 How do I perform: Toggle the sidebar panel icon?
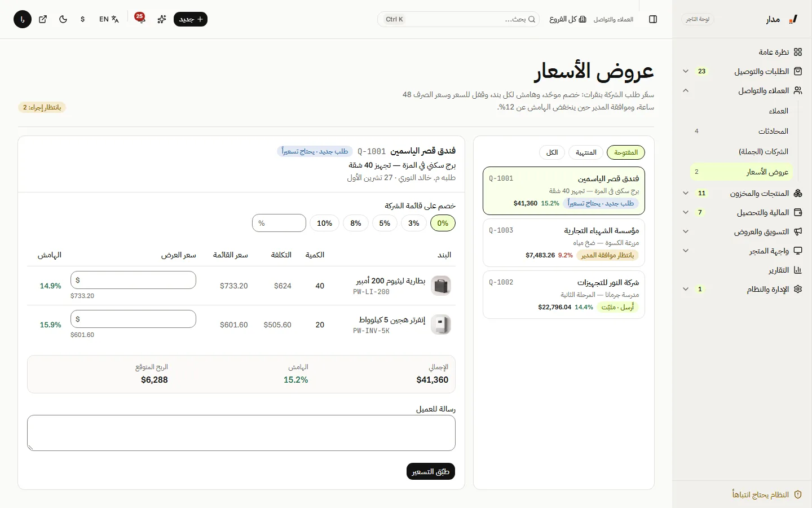[653, 19]
